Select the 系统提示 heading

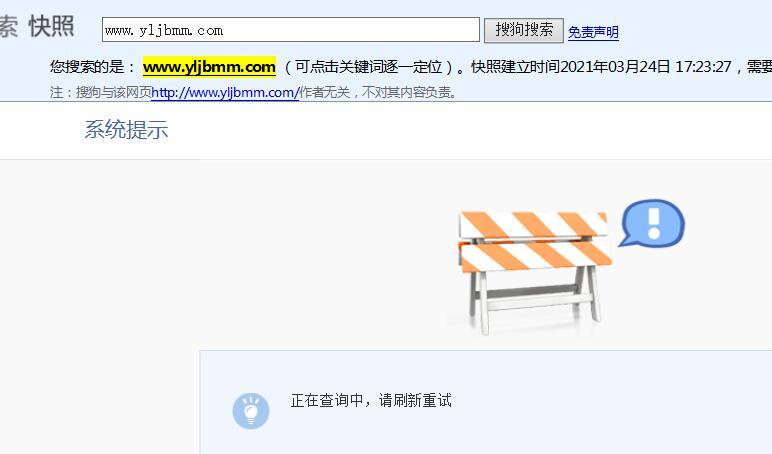(x=127, y=130)
